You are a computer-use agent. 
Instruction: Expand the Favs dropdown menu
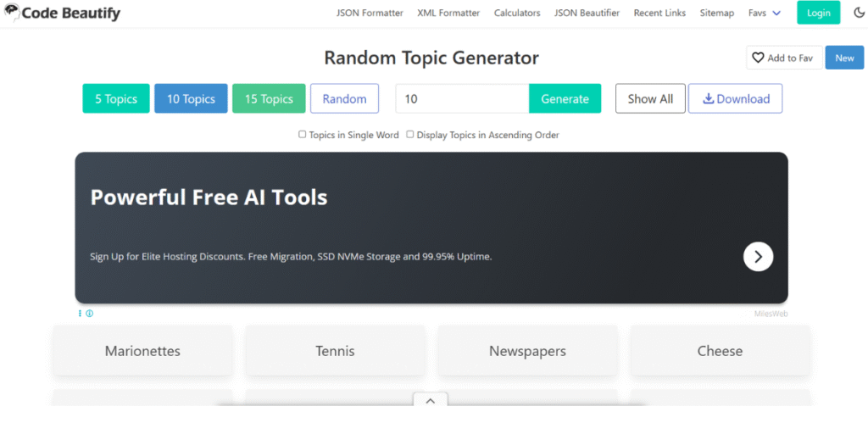765,13
